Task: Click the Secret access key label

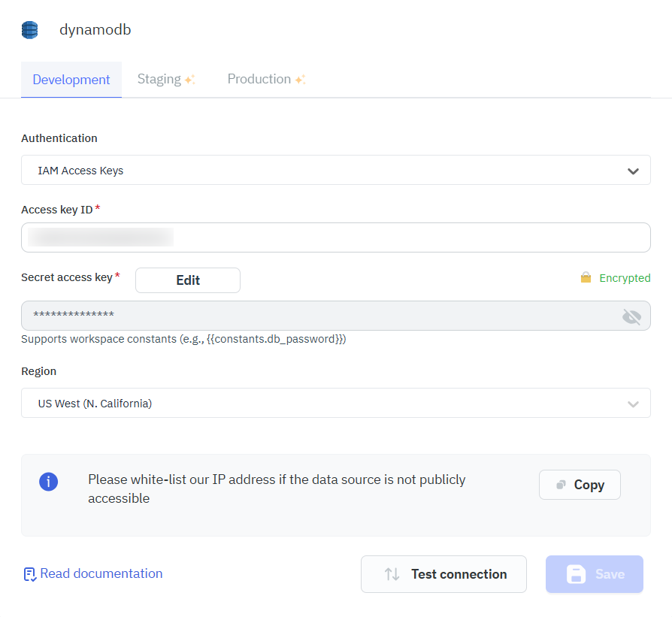Action: click(67, 277)
